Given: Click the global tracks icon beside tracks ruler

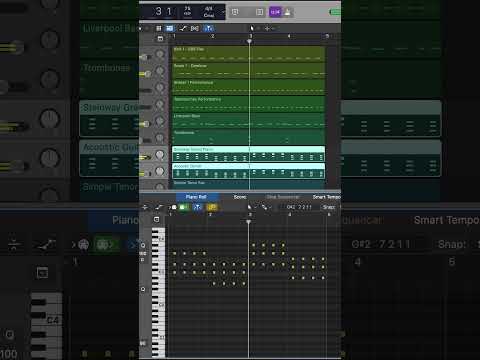Looking at the screenshot, I should point(160,38).
